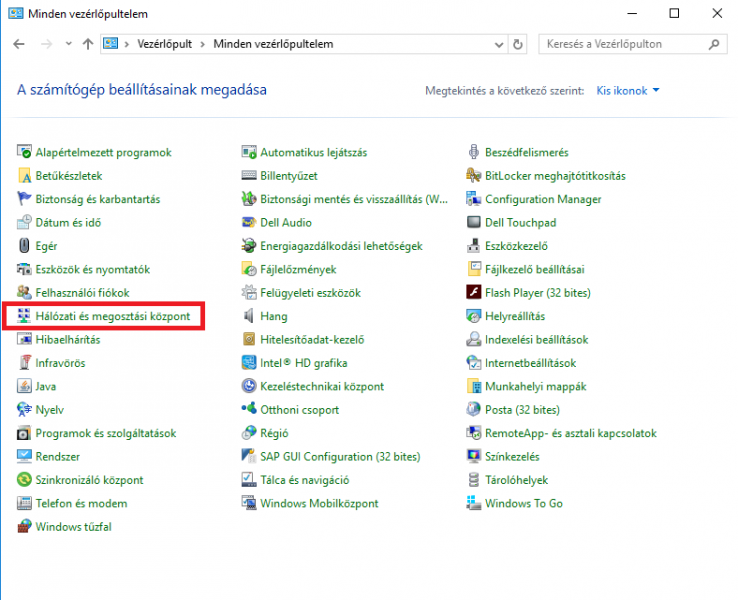Open the Flash Player icon
This screenshot has width=738, height=600.
[x=473, y=292]
